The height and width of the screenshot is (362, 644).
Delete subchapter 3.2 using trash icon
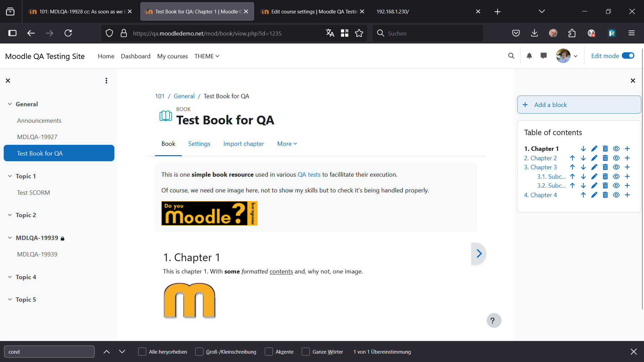coord(605,185)
